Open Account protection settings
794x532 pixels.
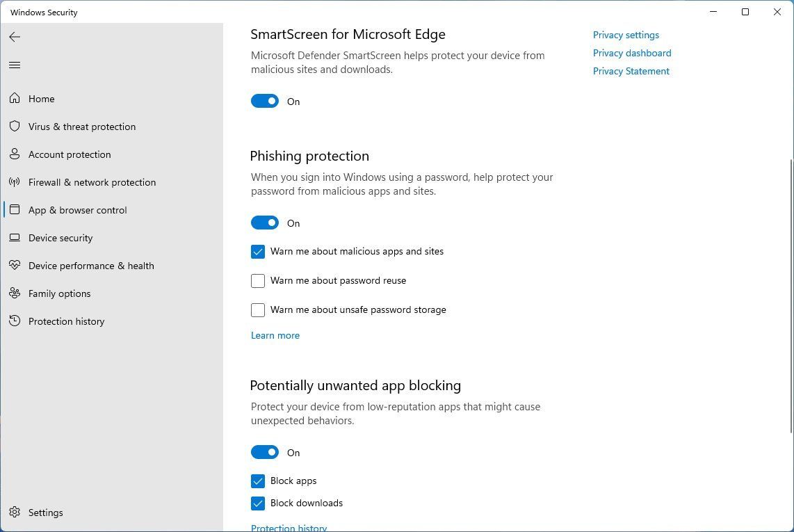(69, 154)
